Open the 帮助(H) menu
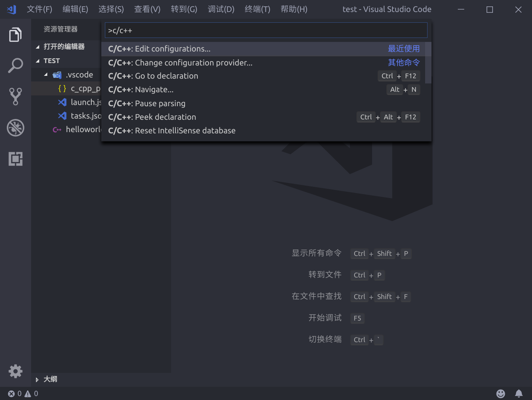 coord(294,9)
